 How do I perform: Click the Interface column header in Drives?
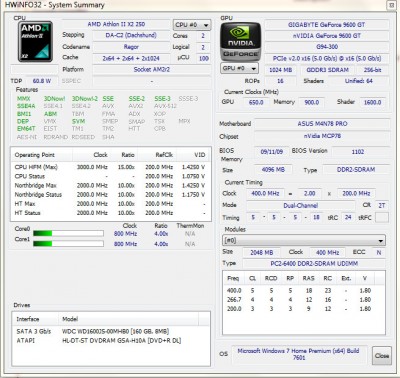[x=35, y=319]
